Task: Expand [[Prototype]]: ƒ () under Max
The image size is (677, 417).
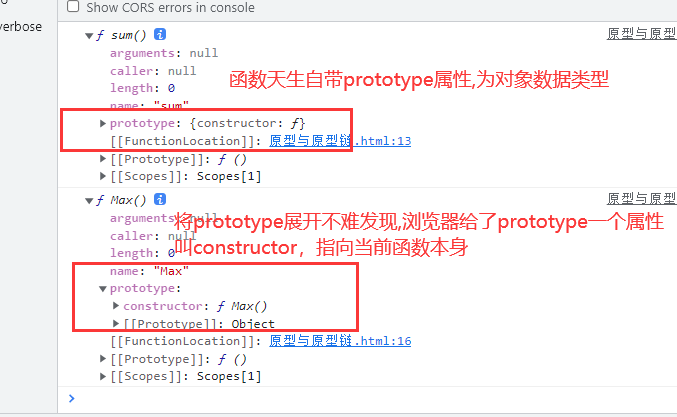Action: (102, 359)
